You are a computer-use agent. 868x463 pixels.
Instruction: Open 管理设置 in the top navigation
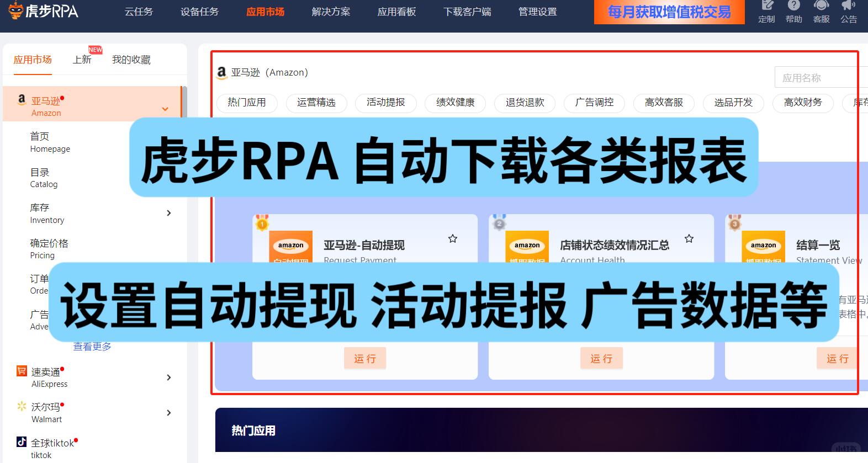click(537, 12)
